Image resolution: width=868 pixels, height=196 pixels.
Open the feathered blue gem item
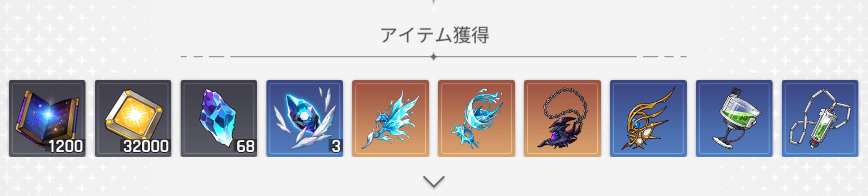point(305,118)
